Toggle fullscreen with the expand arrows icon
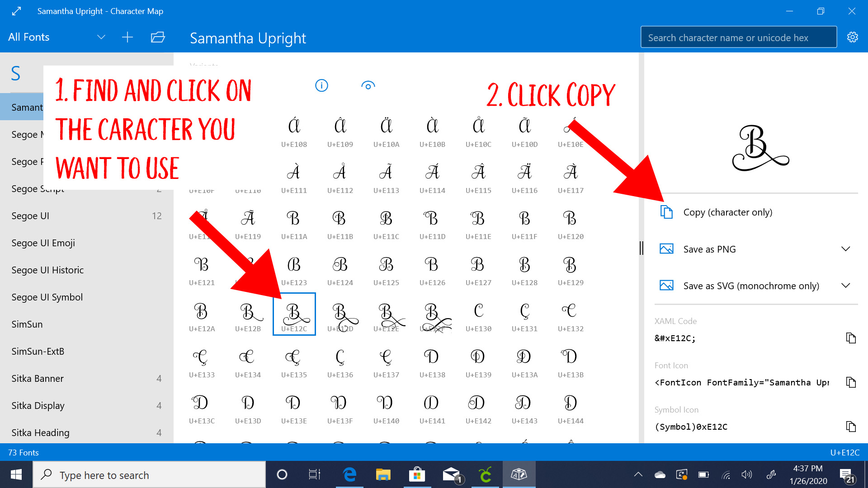Viewport: 868px width, 488px height. point(16,11)
